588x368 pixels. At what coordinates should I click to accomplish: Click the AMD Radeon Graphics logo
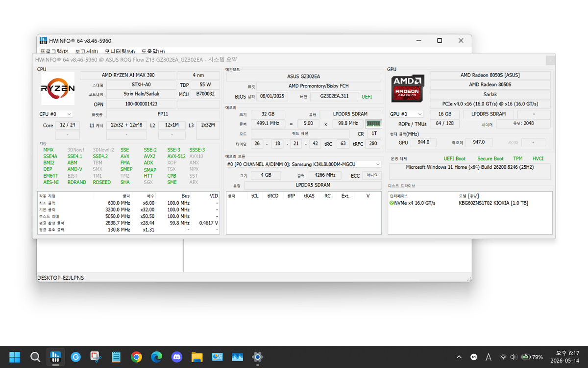(408, 88)
